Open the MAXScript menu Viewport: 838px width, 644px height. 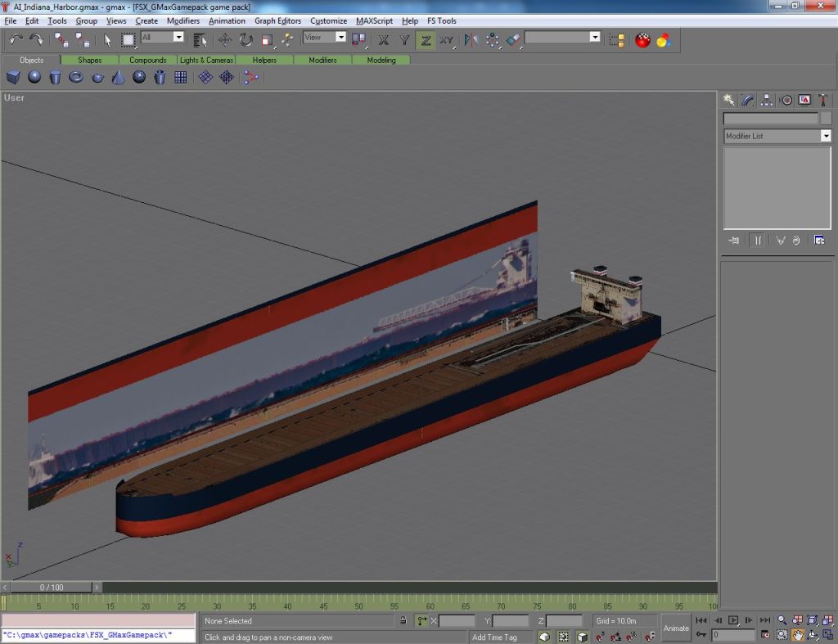(374, 20)
